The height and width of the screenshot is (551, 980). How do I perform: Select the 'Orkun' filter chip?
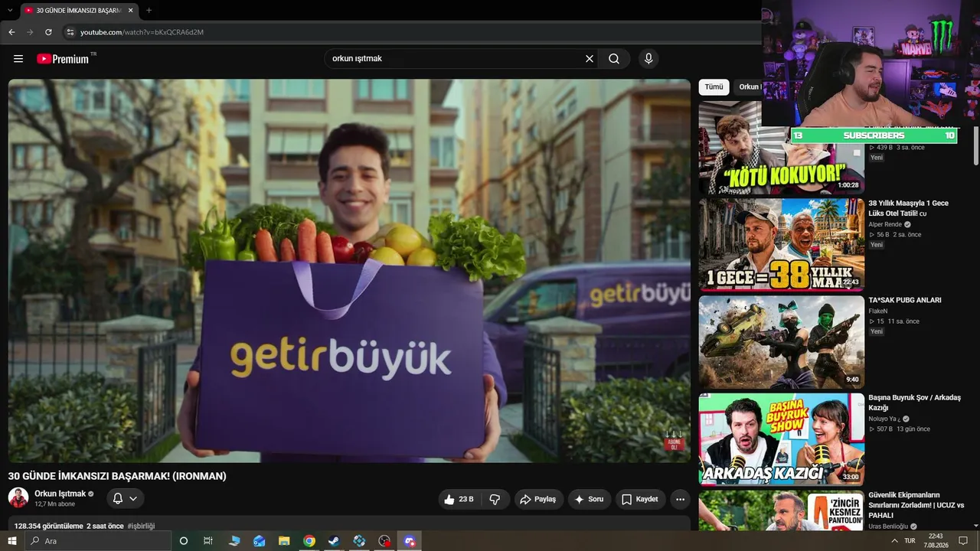748,87
